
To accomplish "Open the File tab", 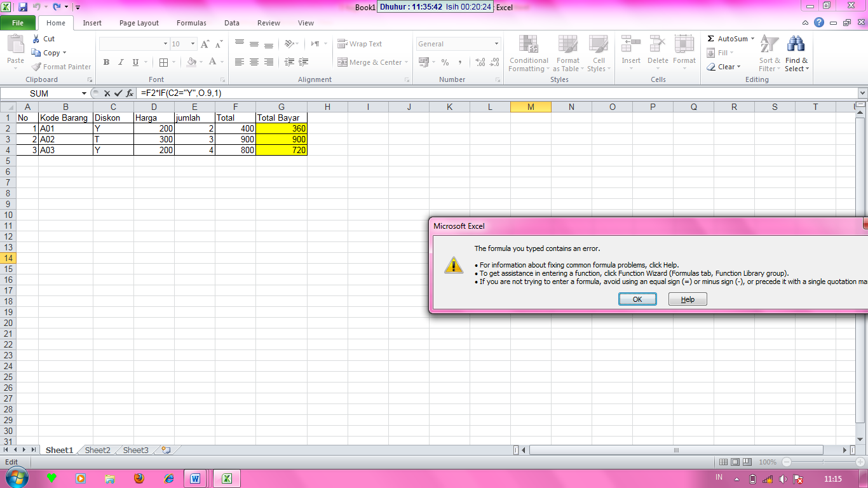I will tap(18, 23).
